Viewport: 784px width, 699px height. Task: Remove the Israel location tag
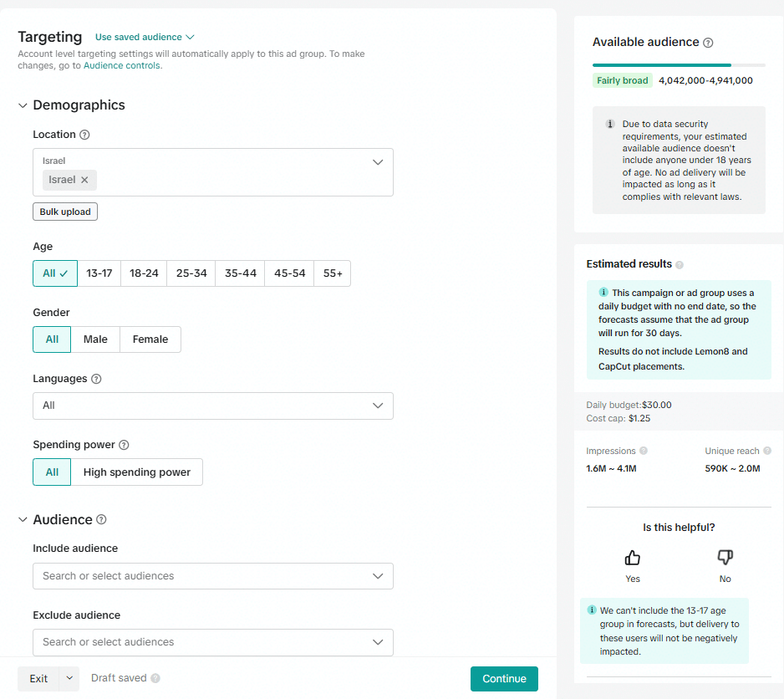84,180
